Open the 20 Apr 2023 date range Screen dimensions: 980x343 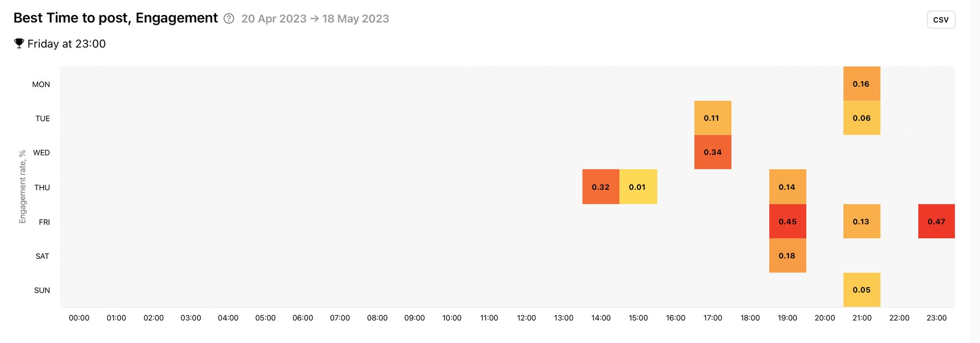315,19
